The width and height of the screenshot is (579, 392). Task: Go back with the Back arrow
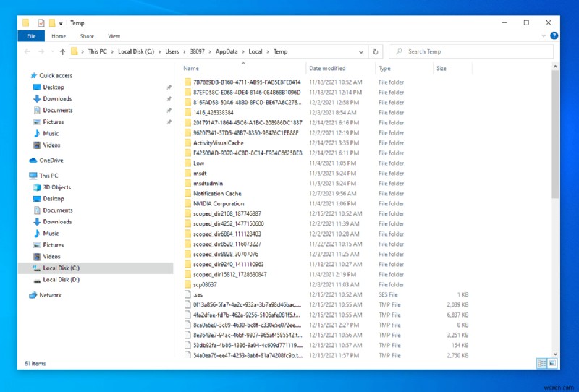click(x=27, y=51)
